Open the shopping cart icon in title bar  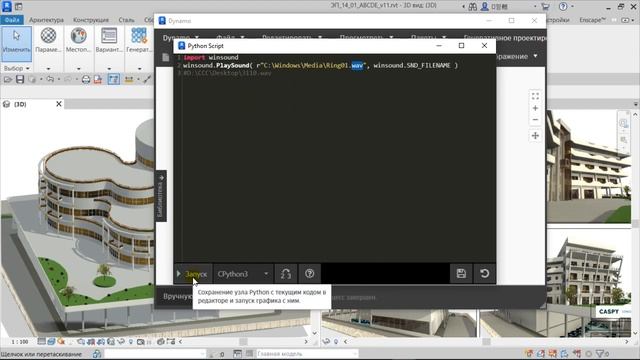[545, 7]
